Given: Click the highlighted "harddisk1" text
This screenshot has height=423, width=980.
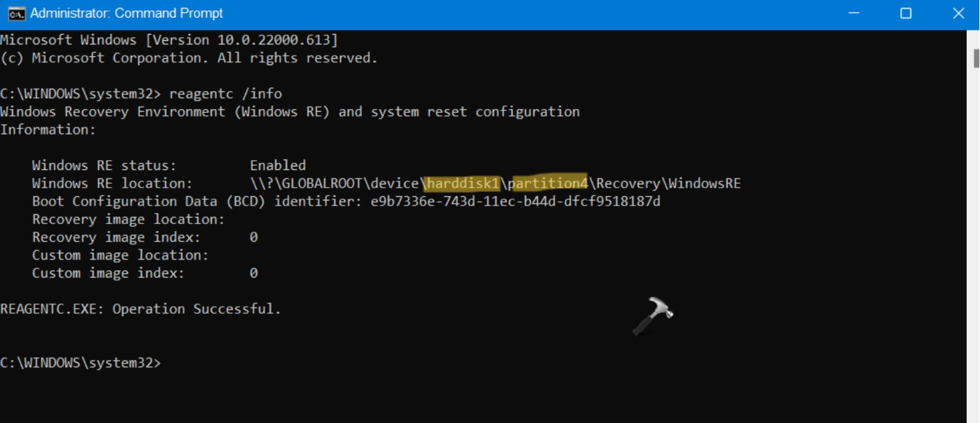Looking at the screenshot, I should (x=462, y=183).
